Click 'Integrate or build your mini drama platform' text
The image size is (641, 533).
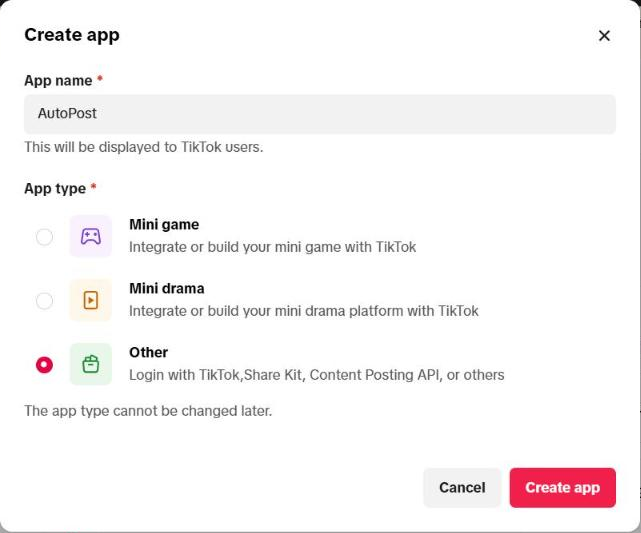click(304, 311)
